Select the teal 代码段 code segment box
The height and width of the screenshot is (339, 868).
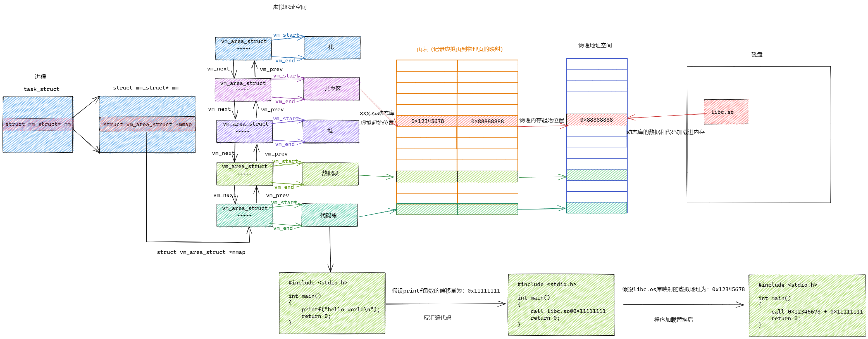pos(329,215)
